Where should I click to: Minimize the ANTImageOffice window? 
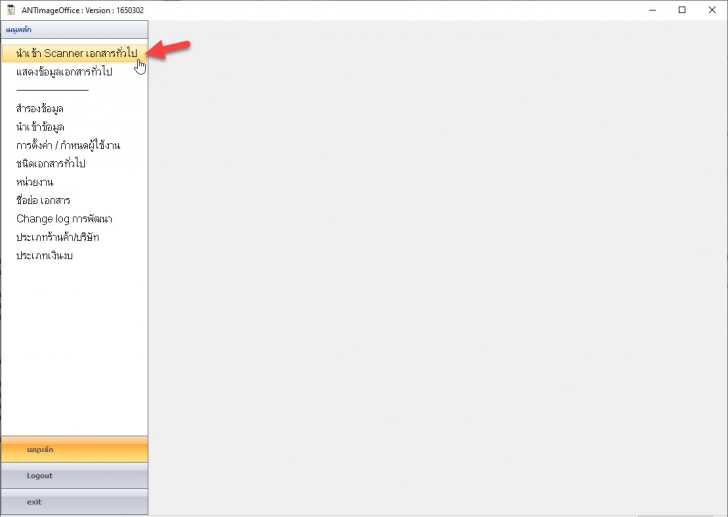point(652,10)
